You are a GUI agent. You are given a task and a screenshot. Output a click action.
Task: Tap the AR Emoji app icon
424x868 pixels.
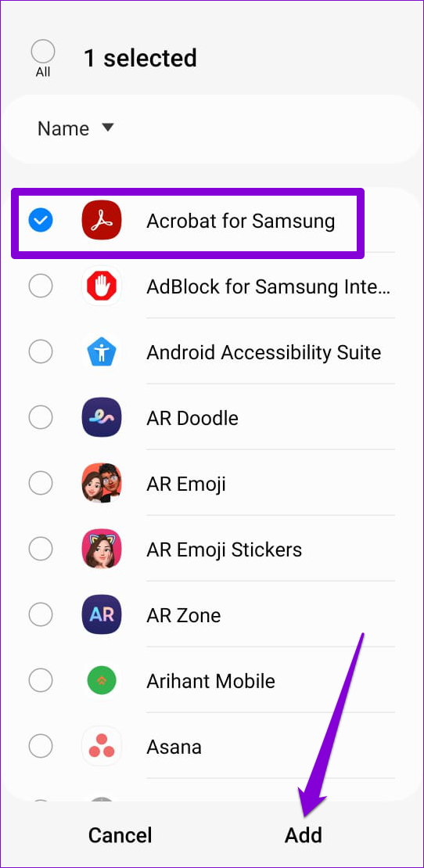(101, 483)
